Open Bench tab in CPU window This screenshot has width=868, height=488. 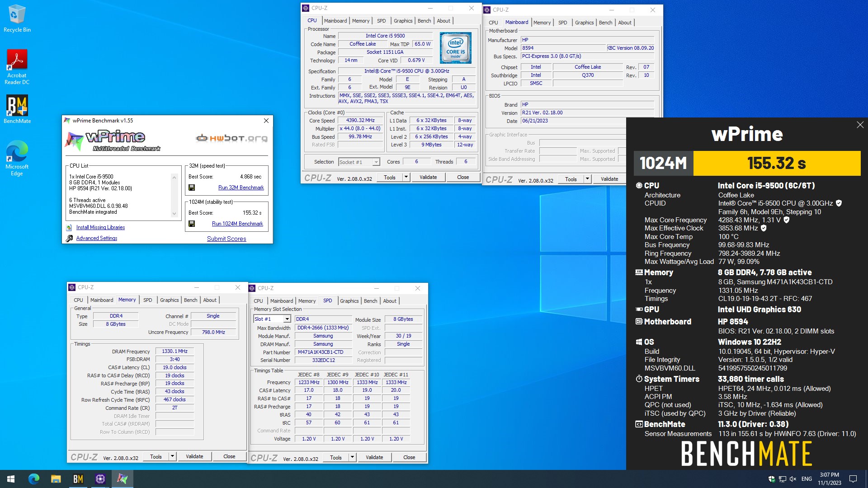424,21
